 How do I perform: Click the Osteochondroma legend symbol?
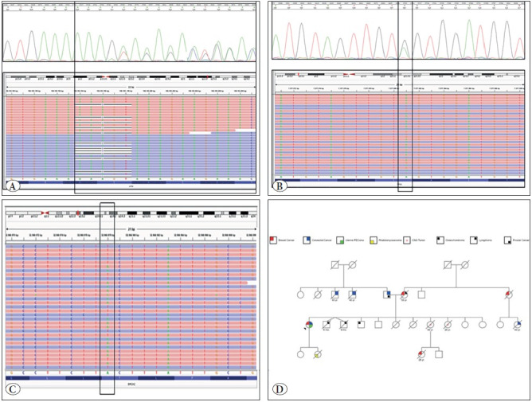point(440,240)
